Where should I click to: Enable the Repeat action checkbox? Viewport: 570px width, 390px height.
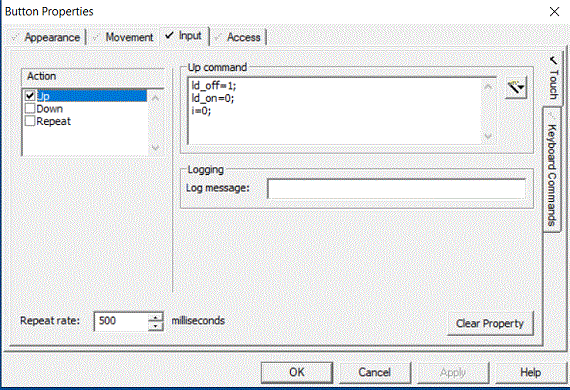coord(30,121)
